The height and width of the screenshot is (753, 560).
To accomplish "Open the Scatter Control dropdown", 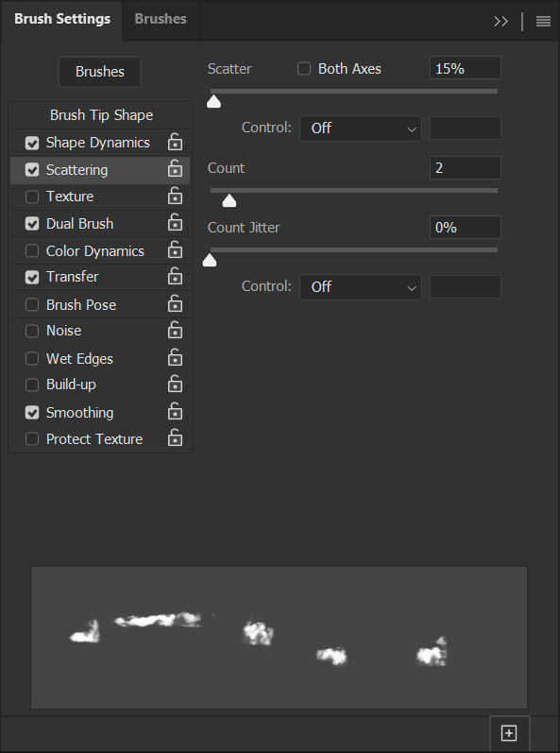I will click(x=361, y=128).
